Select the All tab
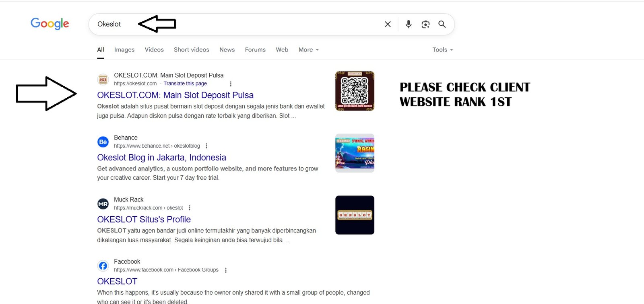644x304 pixels. [101, 50]
